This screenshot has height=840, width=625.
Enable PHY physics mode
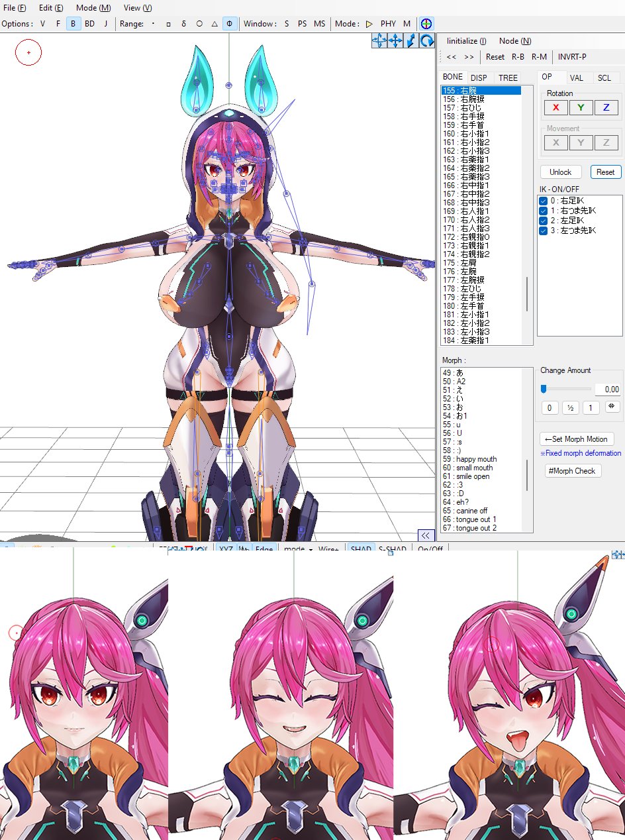pos(388,23)
